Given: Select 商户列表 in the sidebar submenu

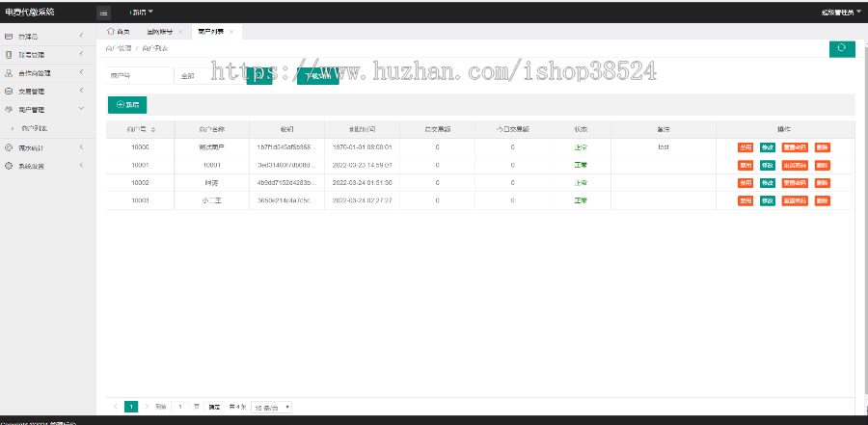Looking at the screenshot, I should click(x=35, y=128).
